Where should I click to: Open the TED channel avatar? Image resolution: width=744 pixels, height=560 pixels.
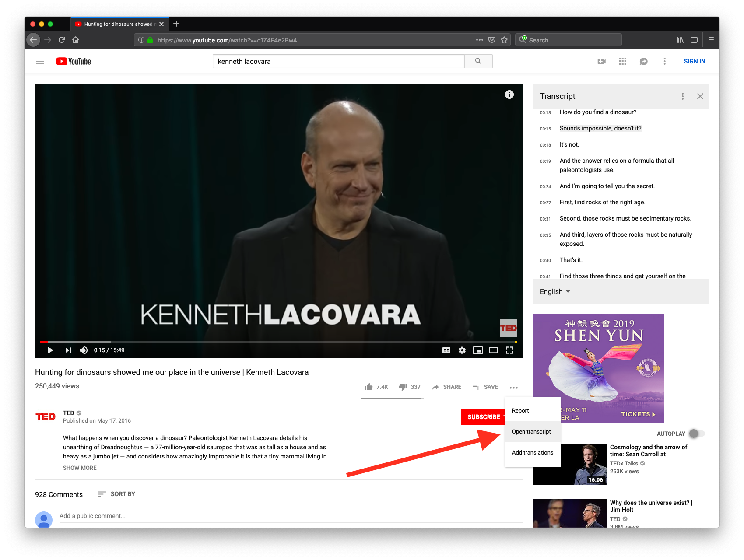[46, 416]
